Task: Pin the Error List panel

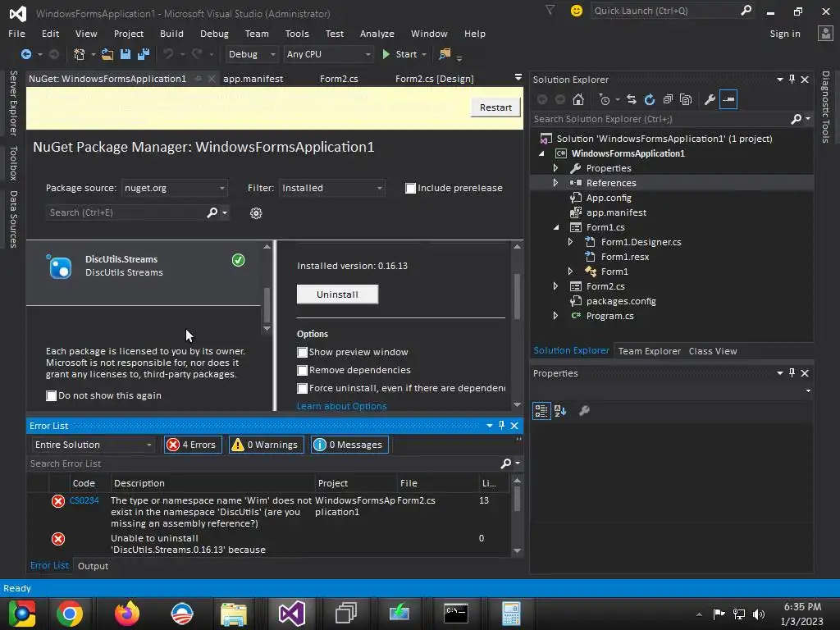Action: 501,426
